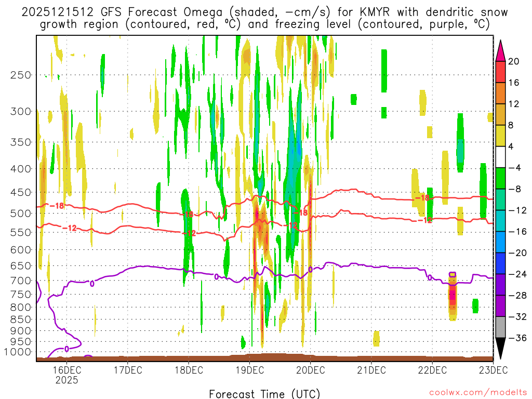Click the chart title beginning 2025121512 GFS Forecast
The height and width of the screenshot is (399, 532).
[264, 12]
